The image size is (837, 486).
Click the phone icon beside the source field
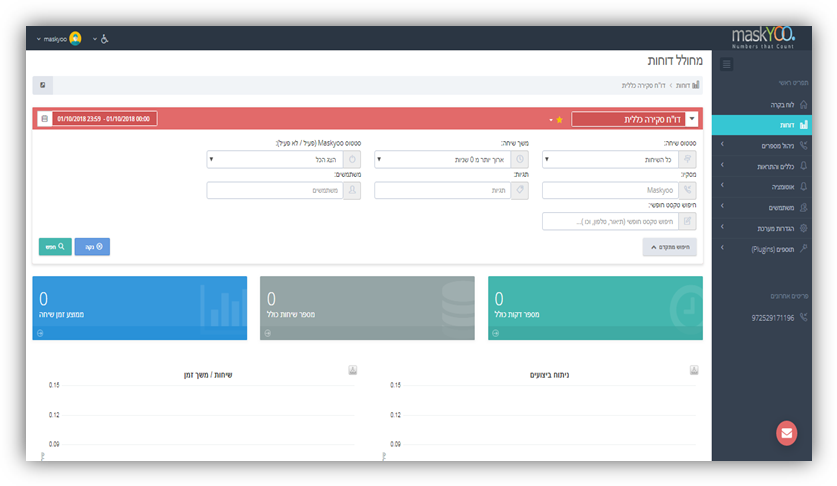point(688,190)
